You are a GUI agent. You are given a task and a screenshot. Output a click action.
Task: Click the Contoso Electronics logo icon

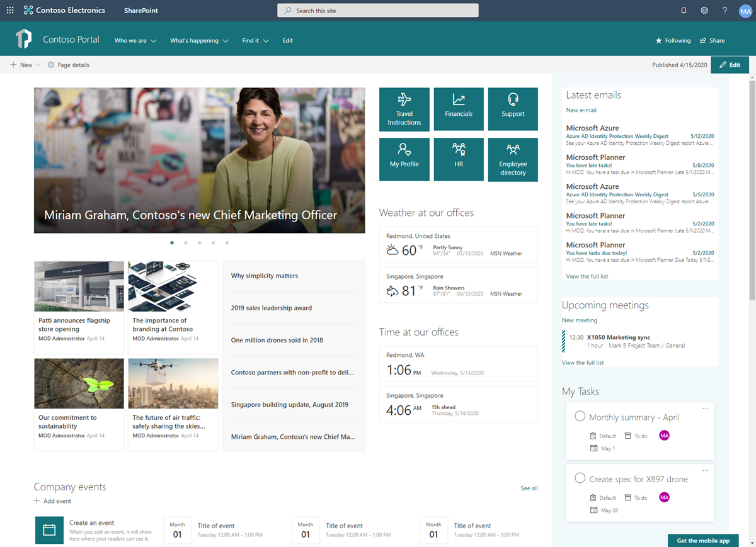[28, 10]
